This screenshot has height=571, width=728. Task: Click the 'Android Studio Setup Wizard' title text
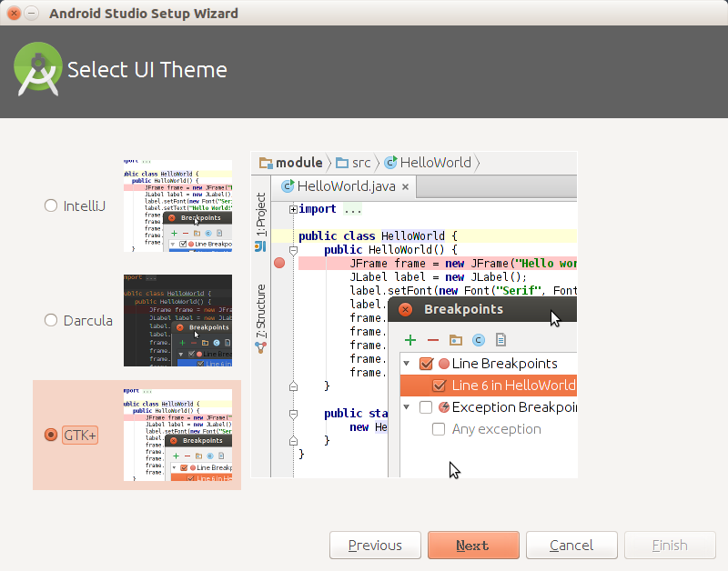(144, 13)
